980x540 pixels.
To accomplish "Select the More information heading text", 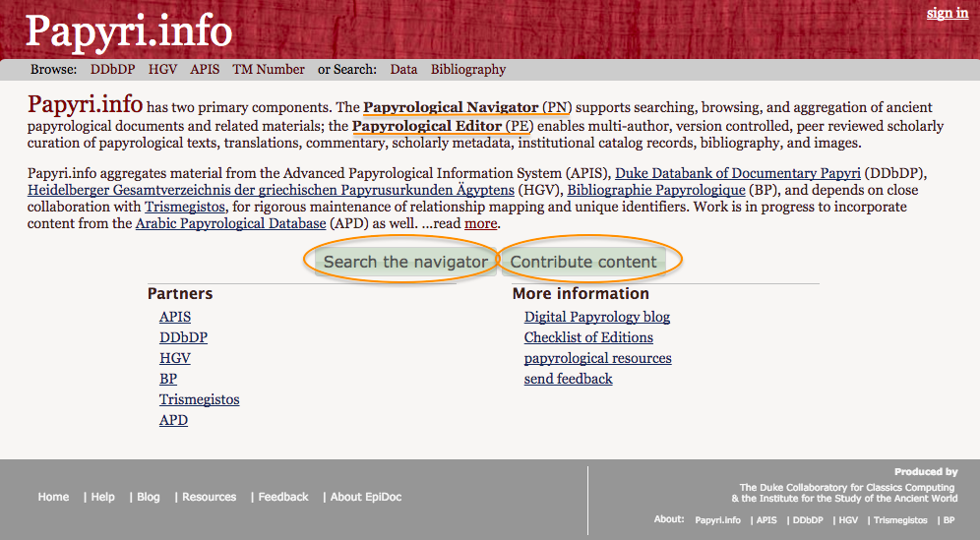I will pos(581,294).
